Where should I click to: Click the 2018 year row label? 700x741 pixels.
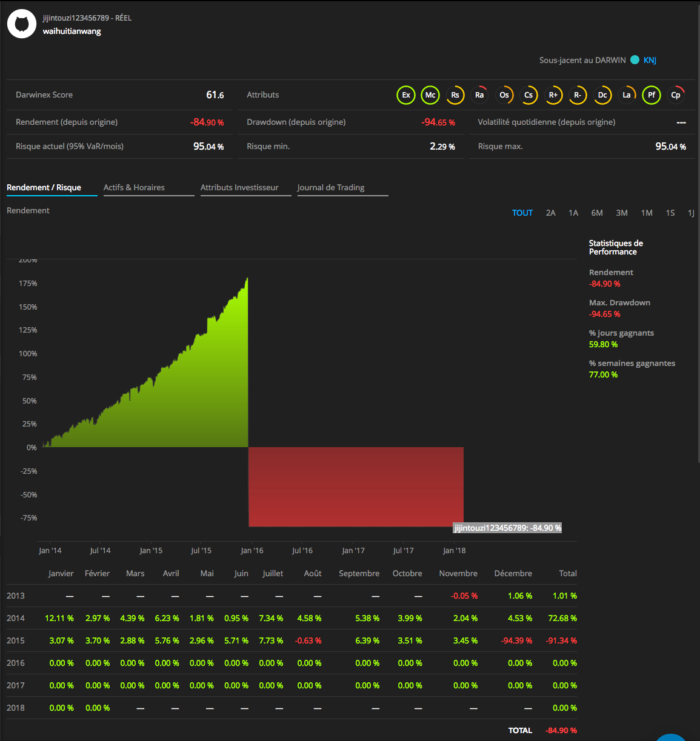click(16, 708)
